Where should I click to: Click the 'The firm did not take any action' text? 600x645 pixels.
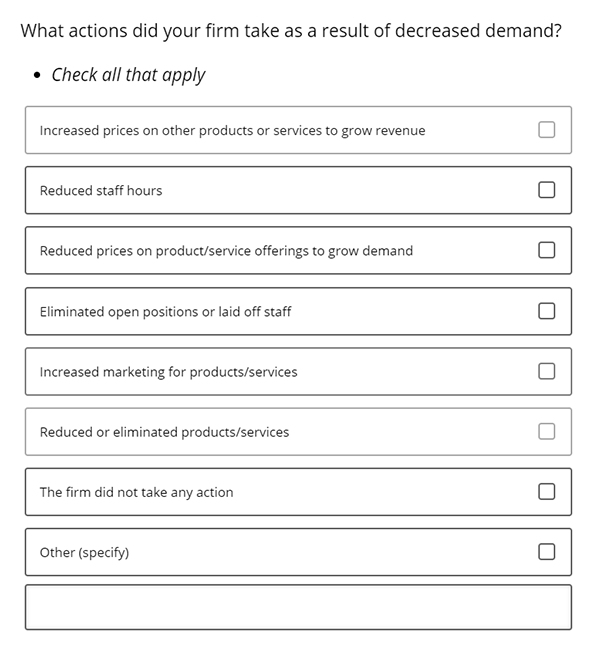[x=137, y=492]
